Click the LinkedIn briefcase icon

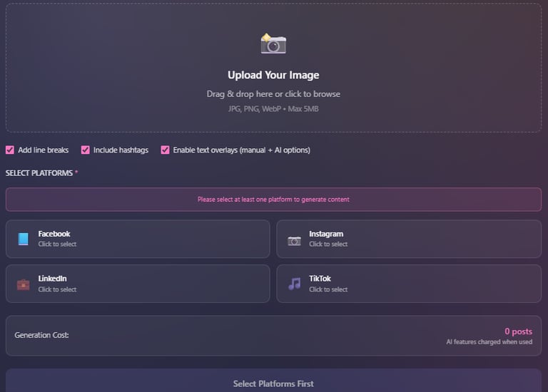tap(23, 284)
